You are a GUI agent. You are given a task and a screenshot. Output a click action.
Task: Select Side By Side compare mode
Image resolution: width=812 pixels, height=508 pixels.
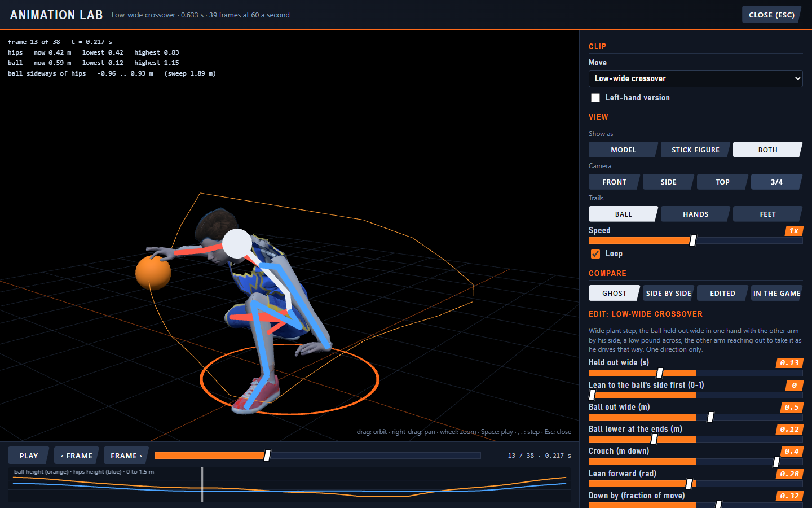[x=668, y=293]
